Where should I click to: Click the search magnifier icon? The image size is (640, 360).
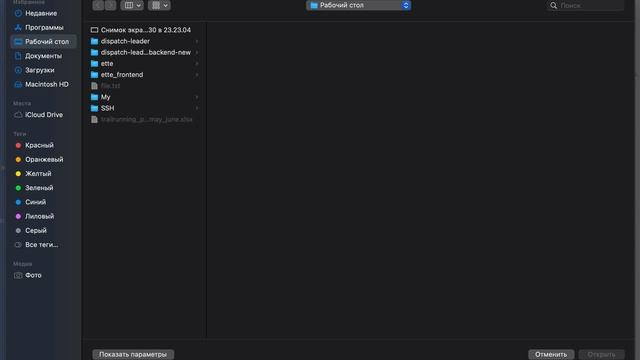553,6
